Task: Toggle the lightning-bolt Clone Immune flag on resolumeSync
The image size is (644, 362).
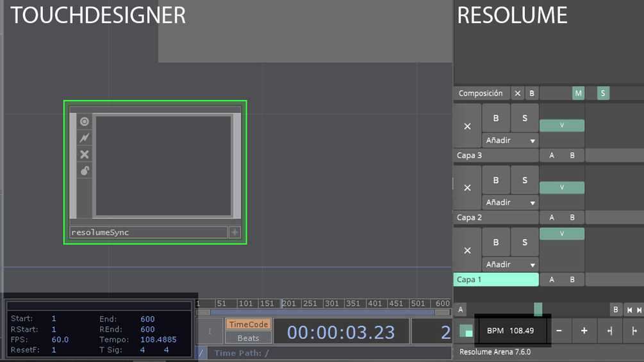Action: (84, 138)
